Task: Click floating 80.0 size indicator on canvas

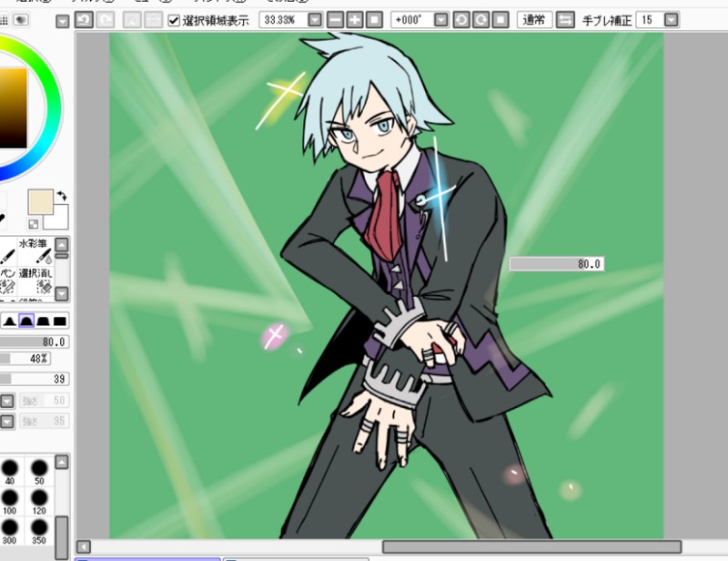Action: pos(557,264)
